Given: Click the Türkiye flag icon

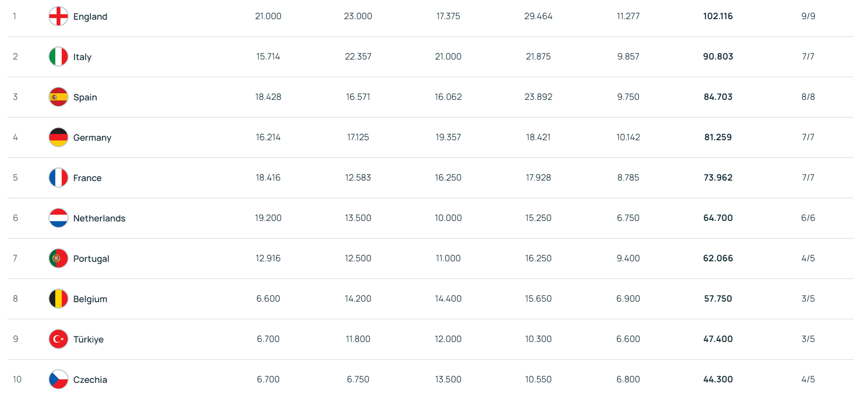Looking at the screenshot, I should coord(59,339).
